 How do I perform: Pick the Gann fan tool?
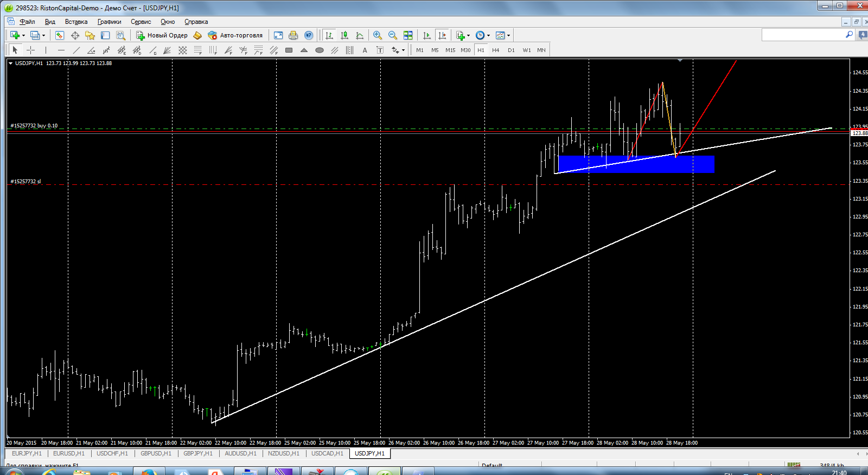[x=168, y=50]
